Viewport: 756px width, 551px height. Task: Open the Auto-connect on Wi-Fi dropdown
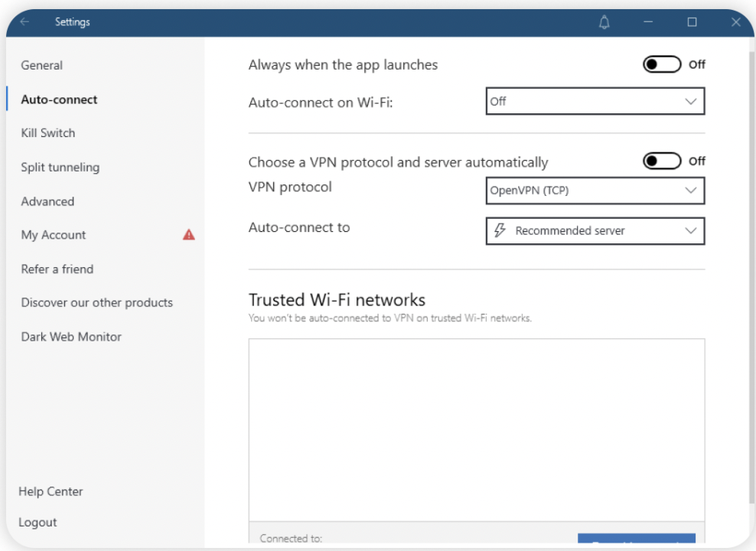595,101
